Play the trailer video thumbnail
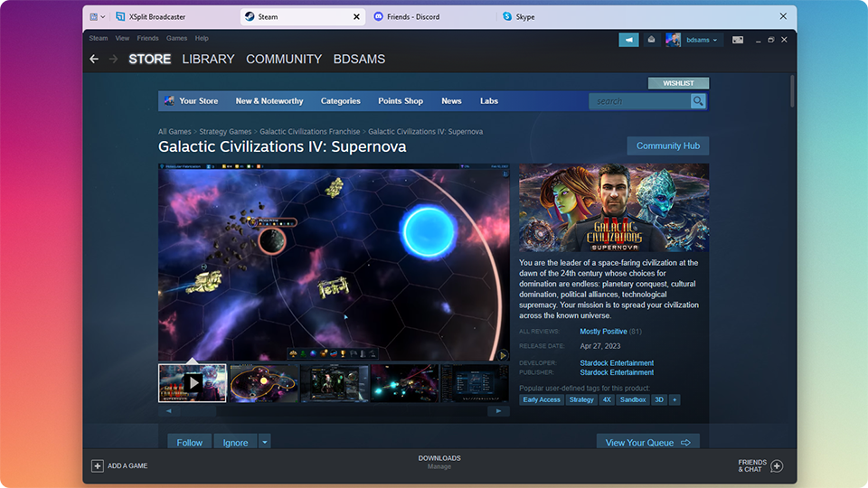This screenshot has width=868, height=488. [193, 383]
